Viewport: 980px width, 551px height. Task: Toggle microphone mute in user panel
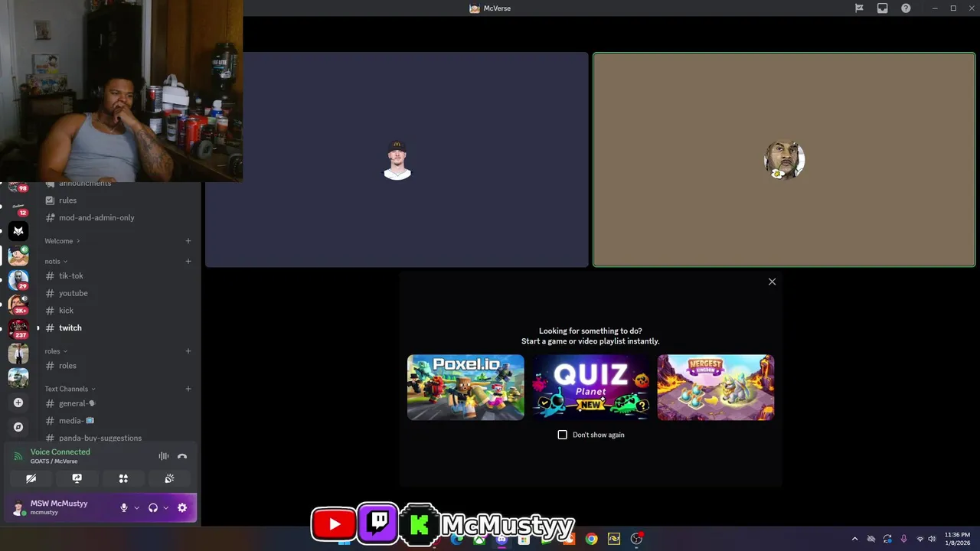coord(124,507)
